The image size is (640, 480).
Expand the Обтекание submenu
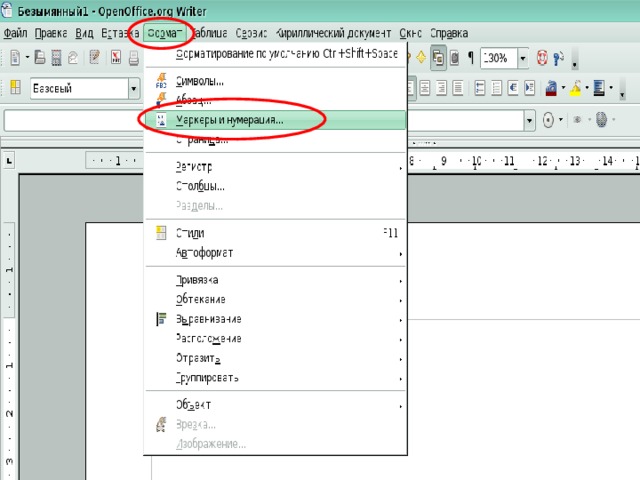pyautogui.click(x=276, y=300)
